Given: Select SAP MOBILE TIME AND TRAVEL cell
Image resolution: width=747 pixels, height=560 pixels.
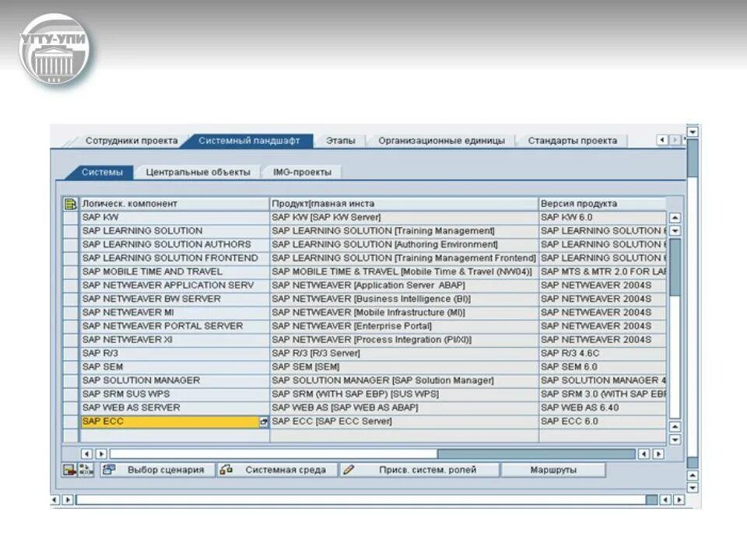Looking at the screenshot, I should [x=174, y=272].
